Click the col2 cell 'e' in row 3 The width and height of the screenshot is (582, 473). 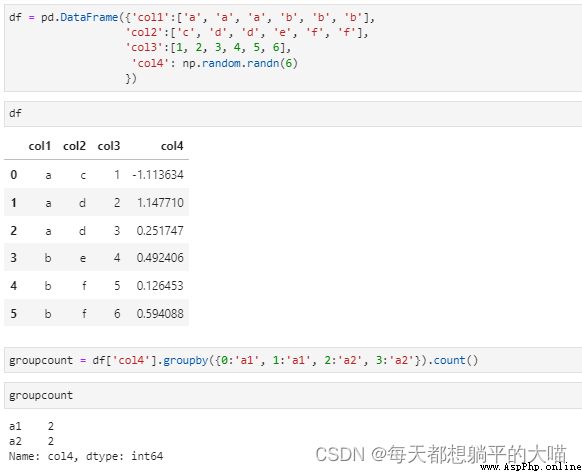pyautogui.click(x=83, y=258)
